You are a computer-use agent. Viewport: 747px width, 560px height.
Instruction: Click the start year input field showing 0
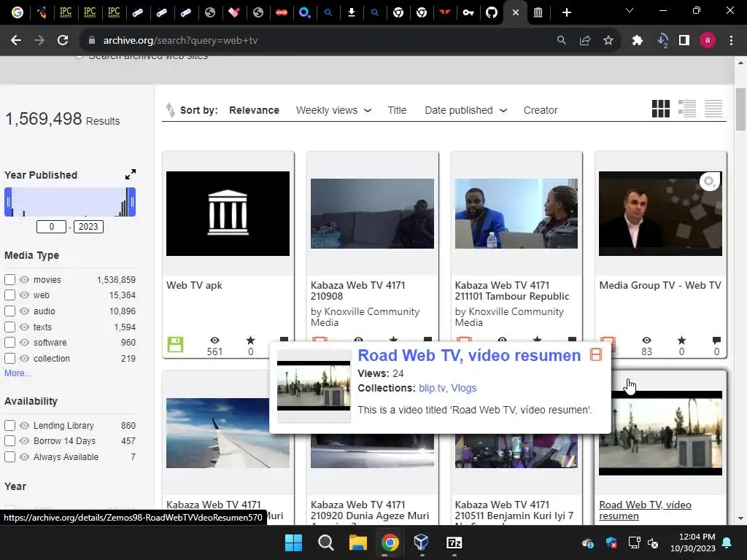(52, 227)
